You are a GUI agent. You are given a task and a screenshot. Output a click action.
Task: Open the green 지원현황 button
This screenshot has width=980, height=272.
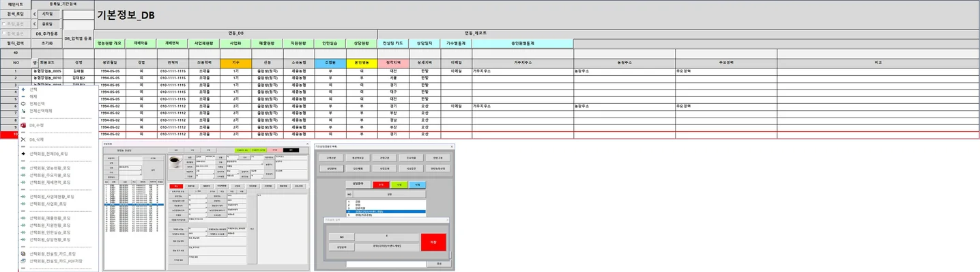298,43
